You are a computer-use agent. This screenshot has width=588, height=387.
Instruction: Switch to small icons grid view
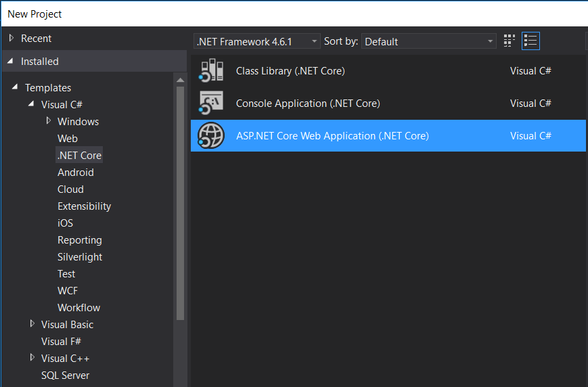tap(509, 41)
